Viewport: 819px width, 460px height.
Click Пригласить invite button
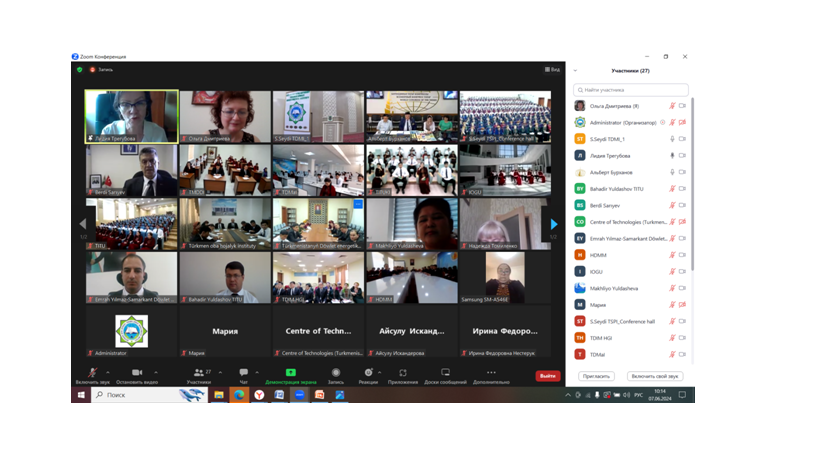click(x=596, y=376)
